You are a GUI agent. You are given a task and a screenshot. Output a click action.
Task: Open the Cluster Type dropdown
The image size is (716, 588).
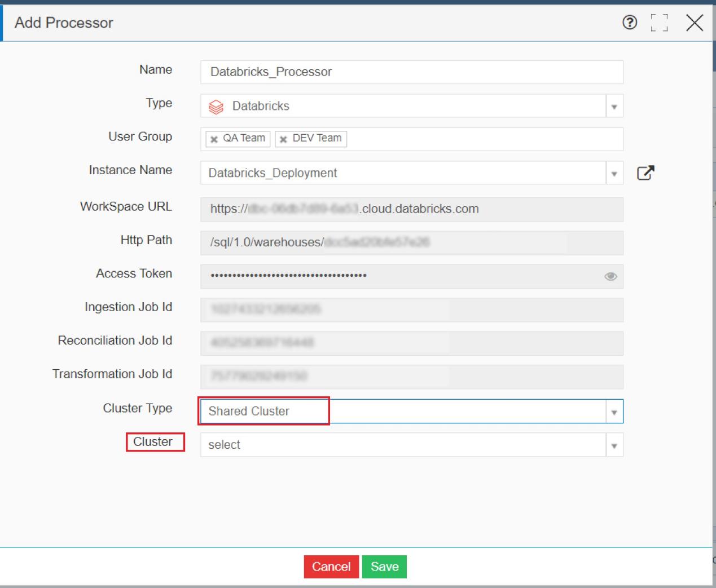614,411
